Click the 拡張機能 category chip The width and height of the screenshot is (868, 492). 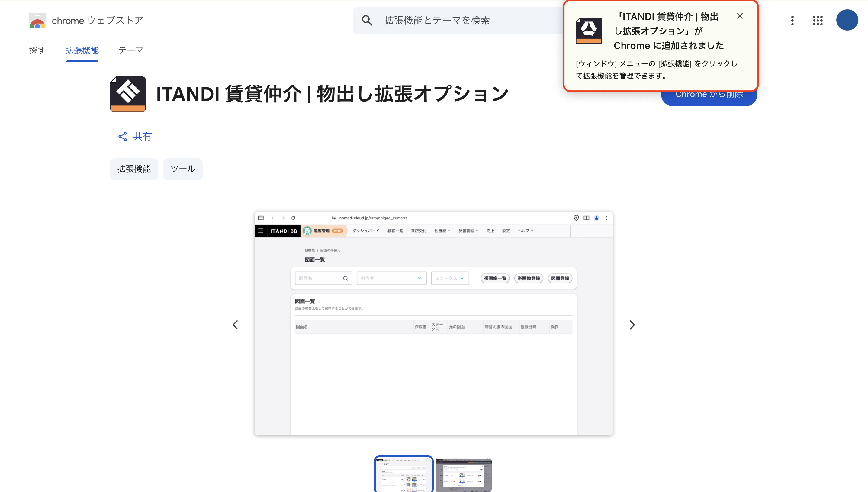tap(134, 169)
